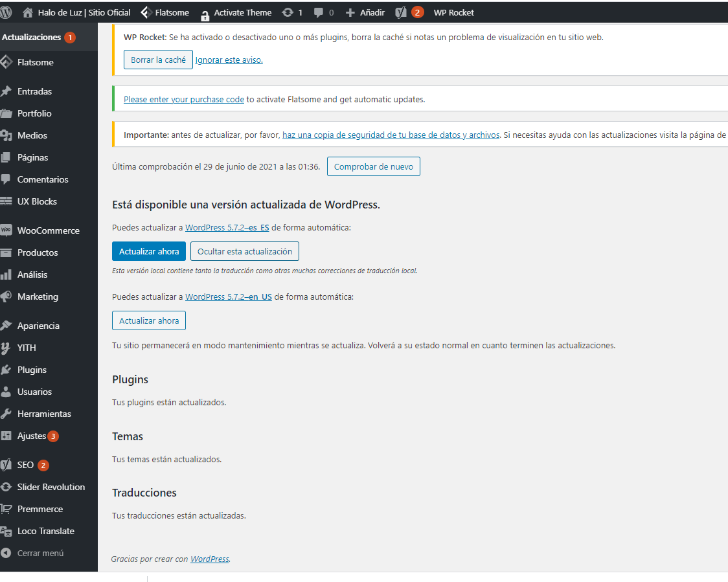This screenshot has width=728, height=582.
Task: Click the Loco Translate icon
Action: pos(6,532)
